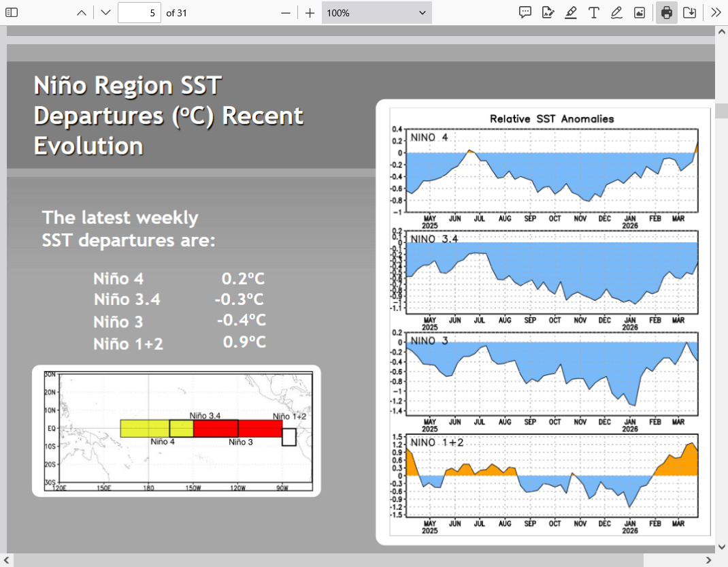Click the Niño region map image
Image resolution: width=728 pixels, height=567 pixels.
click(176, 430)
